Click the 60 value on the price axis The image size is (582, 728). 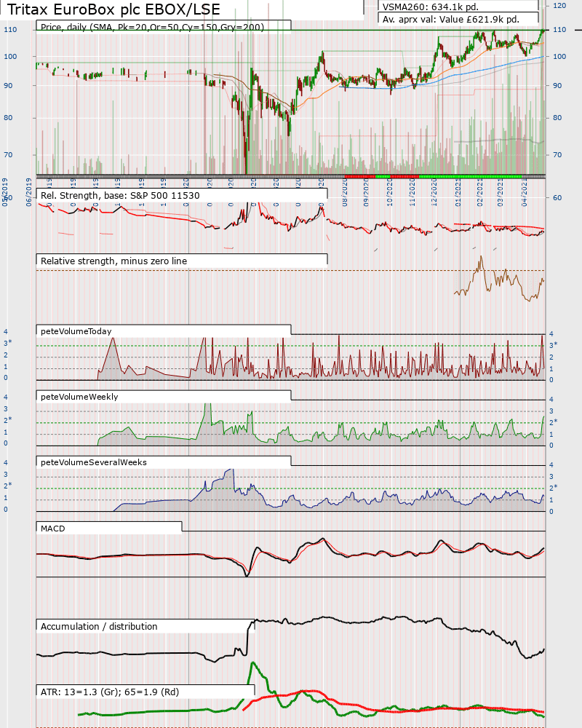tap(557, 197)
